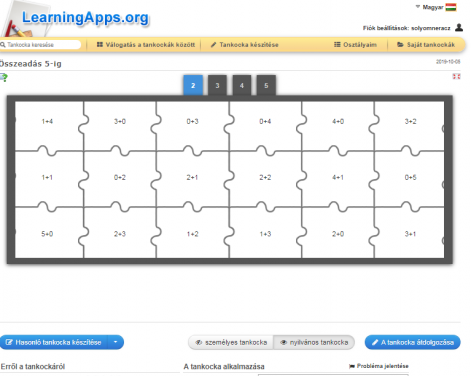
Task: Focus the Tankocka keresése search field
Action: click(40, 45)
